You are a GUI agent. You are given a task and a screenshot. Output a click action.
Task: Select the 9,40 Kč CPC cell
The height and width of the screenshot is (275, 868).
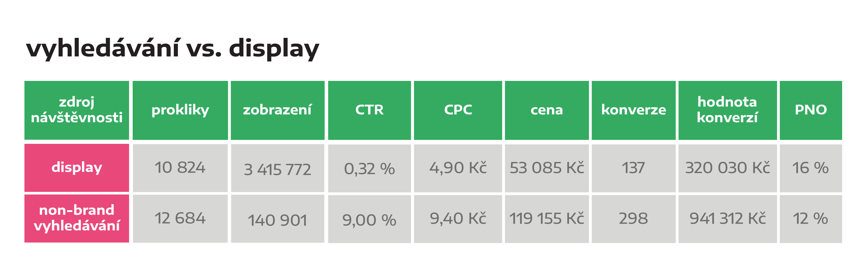point(458,219)
